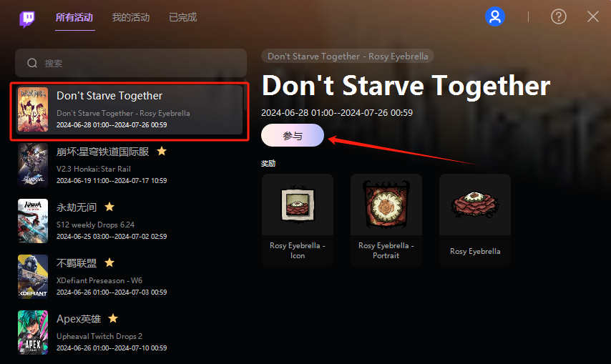Toggle favorite star next to 不羁联盟
The height and width of the screenshot is (364, 611).
click(109, 262)
